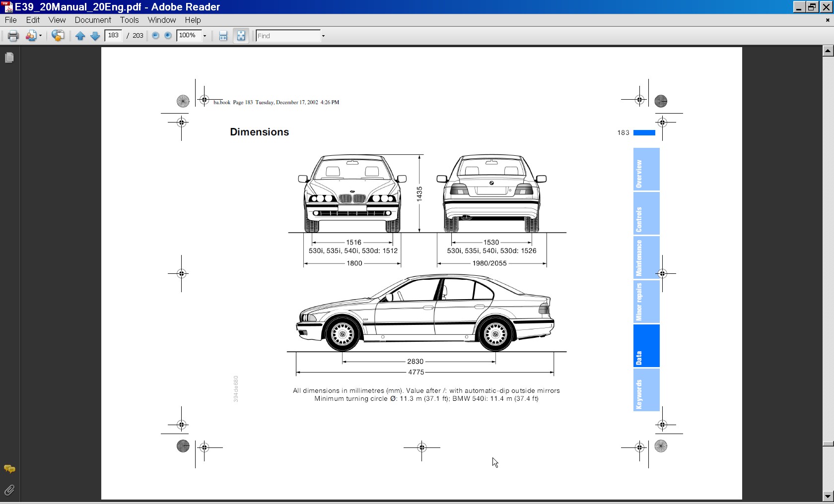
Task: Click the side view car illustration
Action: coord(425,313)
